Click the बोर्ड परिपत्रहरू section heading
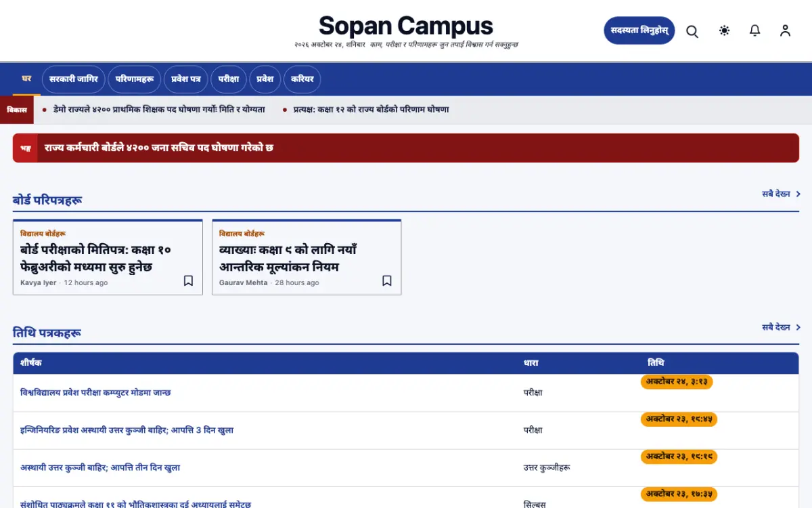The width and height of the screenshot is (812, 508). click(47, 200)
